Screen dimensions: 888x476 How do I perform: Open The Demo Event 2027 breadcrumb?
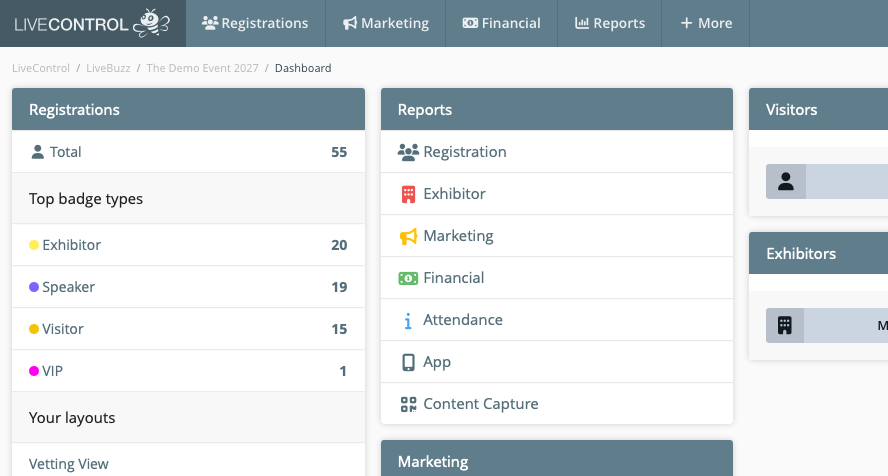tap(202, 68)
